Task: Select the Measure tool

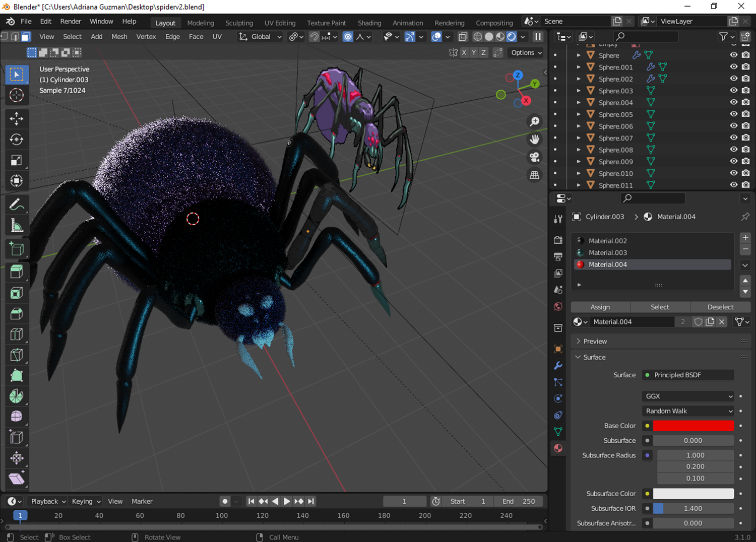Action: 16,225
